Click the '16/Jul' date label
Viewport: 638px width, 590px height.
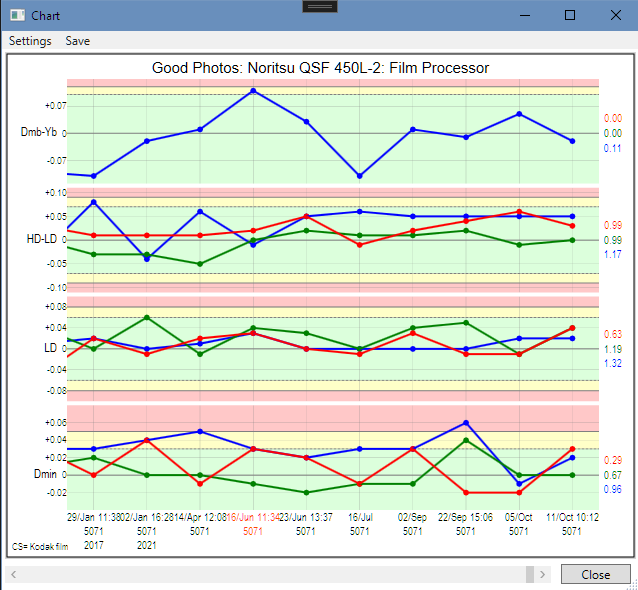360,517
